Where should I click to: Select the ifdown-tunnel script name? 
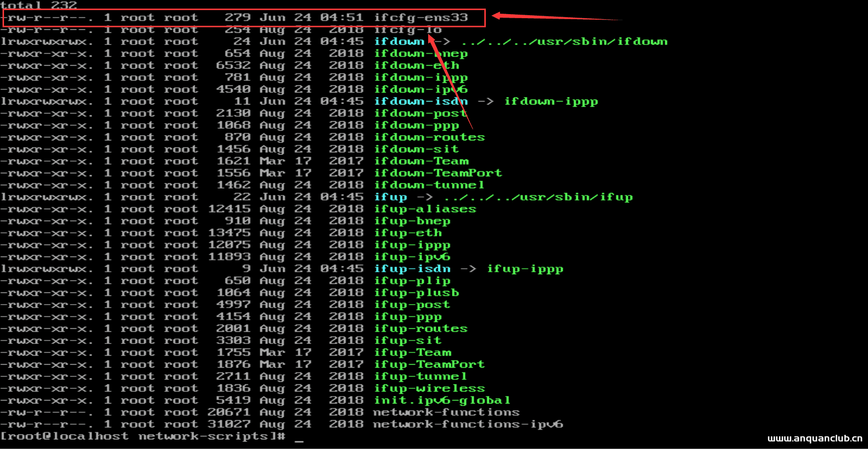429,185
